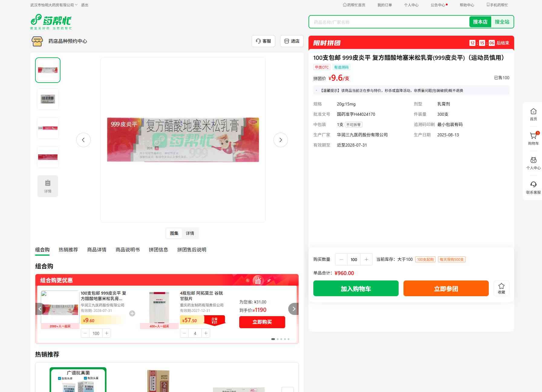The width and height of the screenshot is (542, 392).
Task: Click the green 加入购物车 button
Action: pyautogui.click(x=356, y=288)
